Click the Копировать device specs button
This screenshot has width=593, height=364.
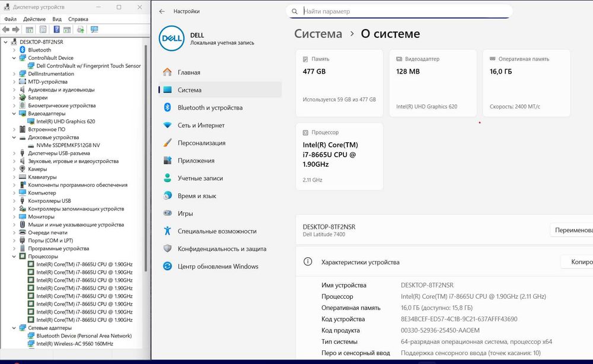coord(577,261)
